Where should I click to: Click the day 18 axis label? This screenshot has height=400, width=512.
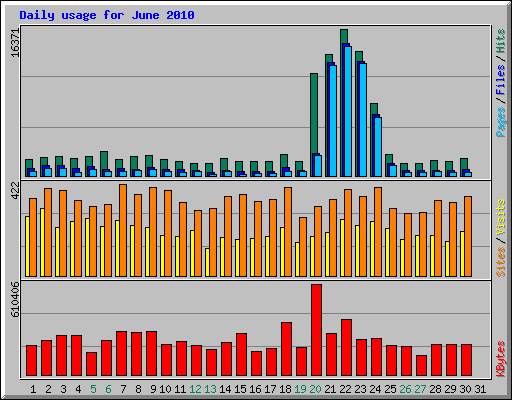pos(285,389)
